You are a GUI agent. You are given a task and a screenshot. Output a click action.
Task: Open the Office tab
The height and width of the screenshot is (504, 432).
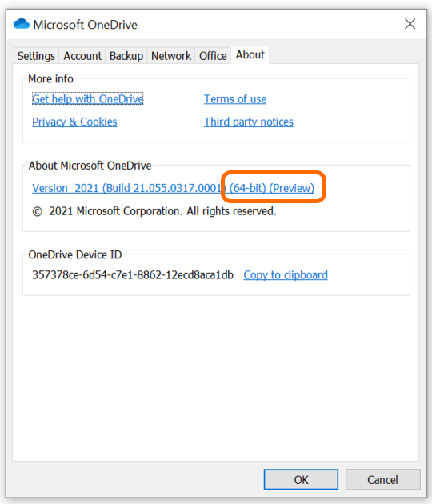point(213,56)
